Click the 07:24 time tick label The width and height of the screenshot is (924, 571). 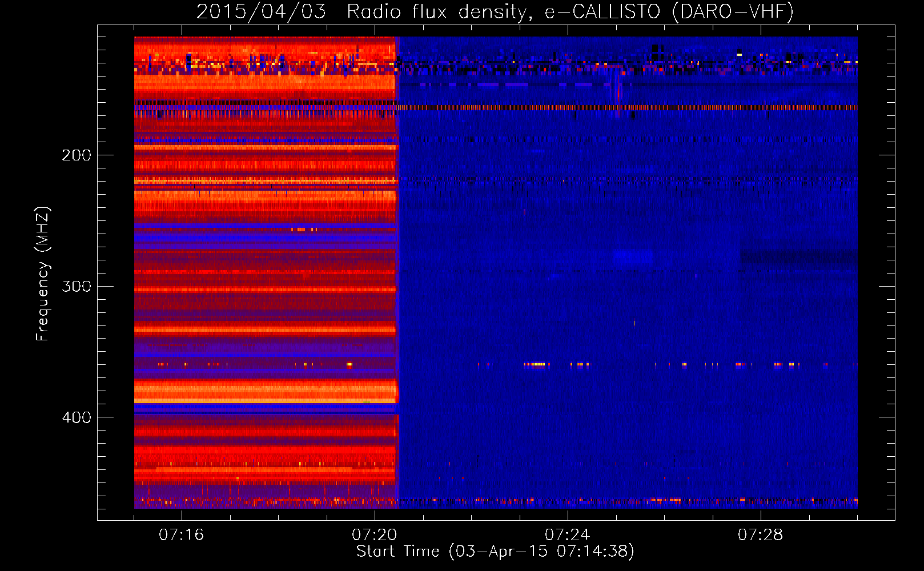[x=567, y=535]
